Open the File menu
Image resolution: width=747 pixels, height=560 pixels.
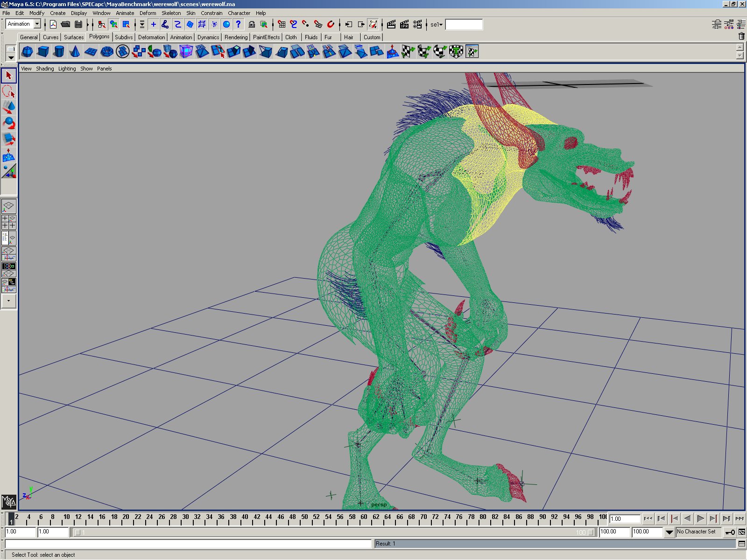[x=6, y=13]
